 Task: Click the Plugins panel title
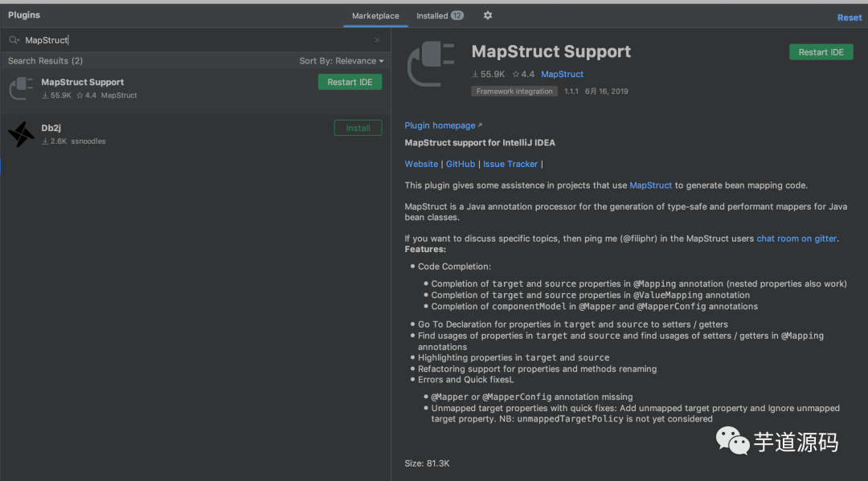pos(24,15)
